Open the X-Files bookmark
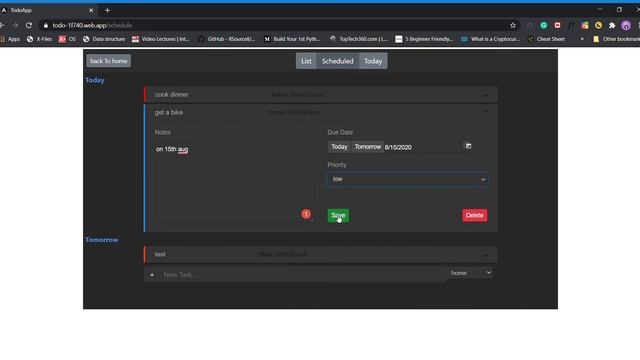 40,39
